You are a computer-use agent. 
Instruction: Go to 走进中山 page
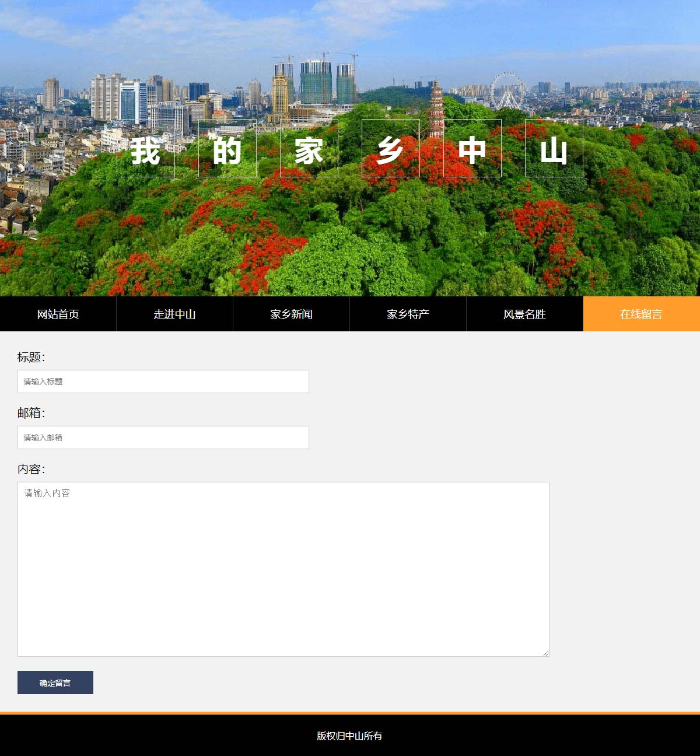[175, 314]
